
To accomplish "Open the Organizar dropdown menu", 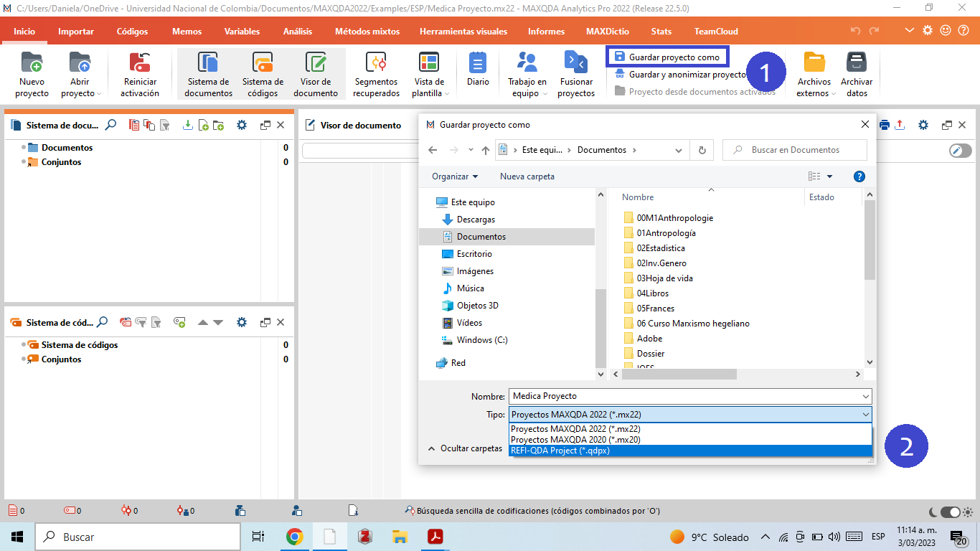I will click(455, 176).
